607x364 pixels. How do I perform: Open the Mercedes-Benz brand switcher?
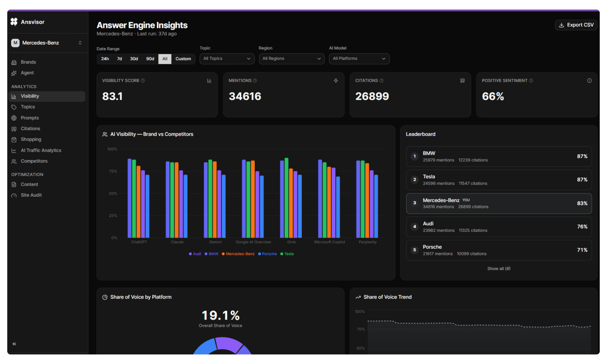coord(47,43)
